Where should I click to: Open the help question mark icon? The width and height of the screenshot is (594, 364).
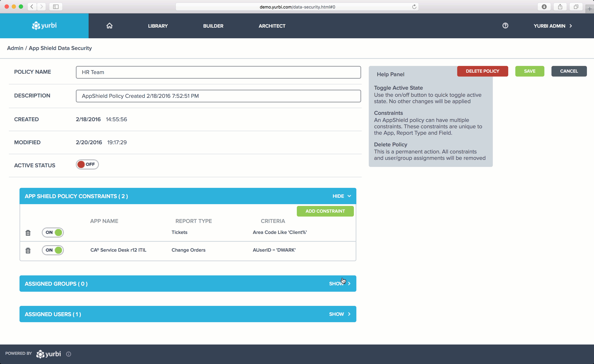coord(506,26)
